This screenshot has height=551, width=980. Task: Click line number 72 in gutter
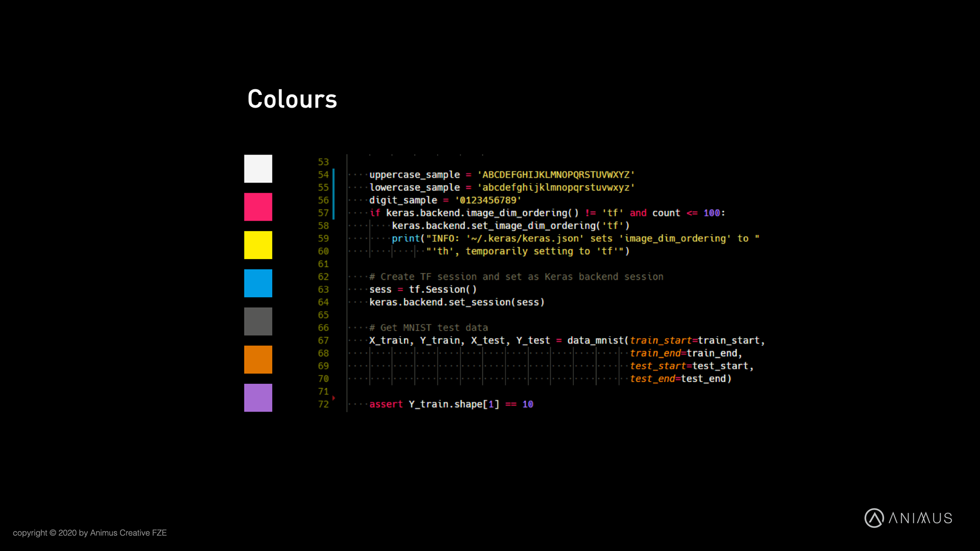click(x=323, y=404)
